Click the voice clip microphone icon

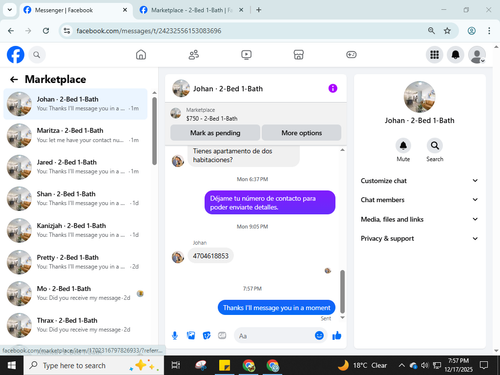175,335
